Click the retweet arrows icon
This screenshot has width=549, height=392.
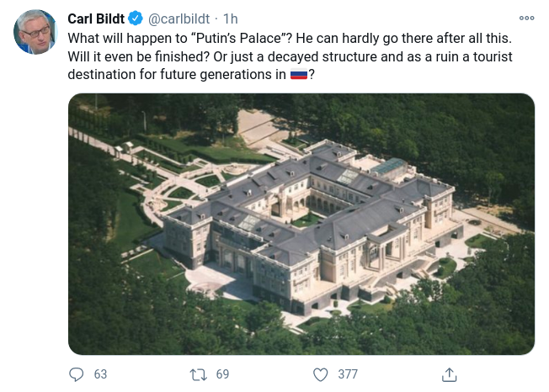(x=199, y=374)
